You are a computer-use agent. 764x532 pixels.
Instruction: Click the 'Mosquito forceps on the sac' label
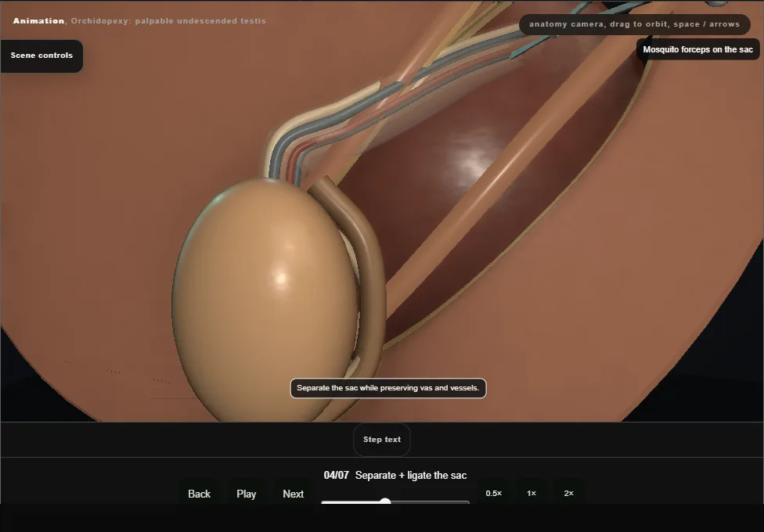click(697, 50)
